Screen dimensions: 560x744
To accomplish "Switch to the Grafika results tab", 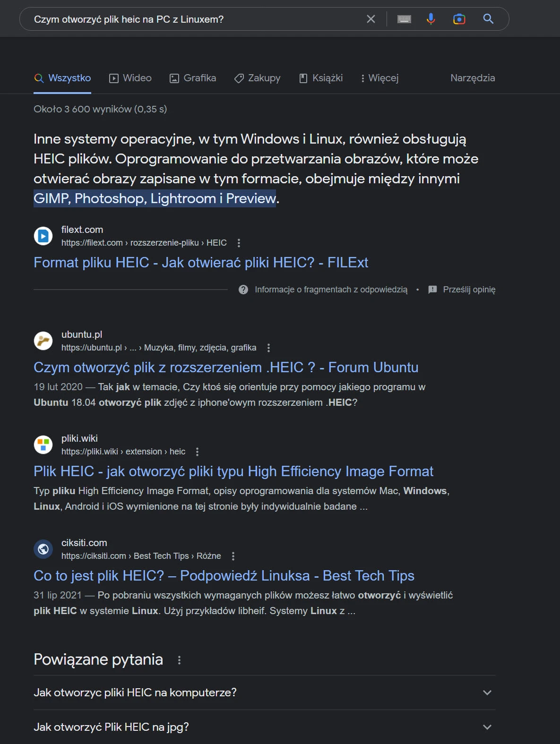I will coord(193,78).
